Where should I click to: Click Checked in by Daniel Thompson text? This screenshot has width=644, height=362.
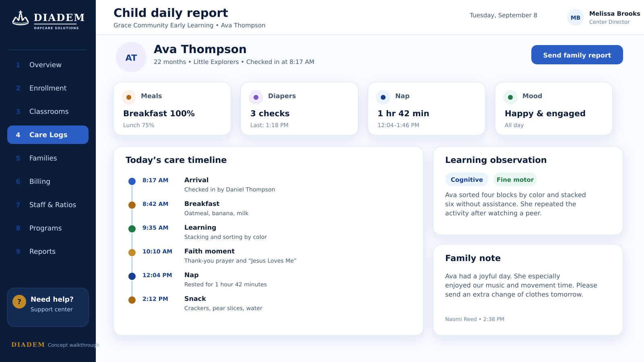[230, 189]
